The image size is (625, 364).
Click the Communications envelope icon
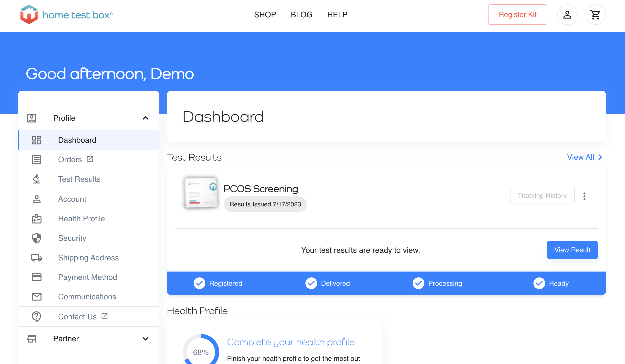[x=36, y=297]
